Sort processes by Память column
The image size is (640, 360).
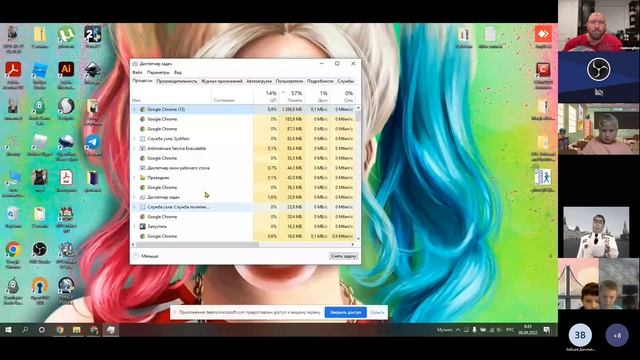(x=292, y=96)
